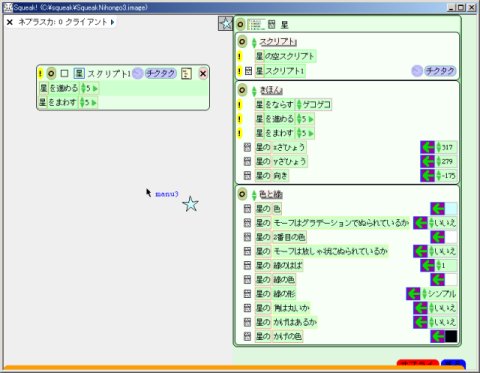Click purple assignment arrow for xざひょう
Image resolution: width=480 pixels, height=373 pixels.
click(x=427, y=147)
